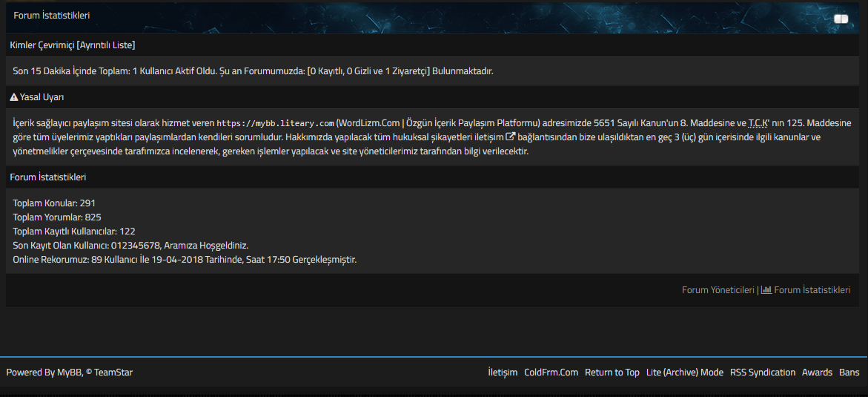Click the Yasal Uyarı warning triangle icon

(x=14, y=97)
